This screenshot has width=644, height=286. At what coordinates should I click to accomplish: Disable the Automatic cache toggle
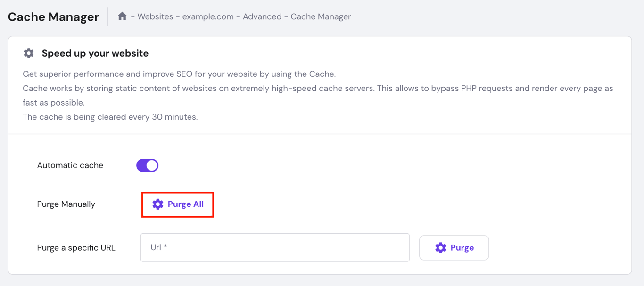[x=147, y=165]
